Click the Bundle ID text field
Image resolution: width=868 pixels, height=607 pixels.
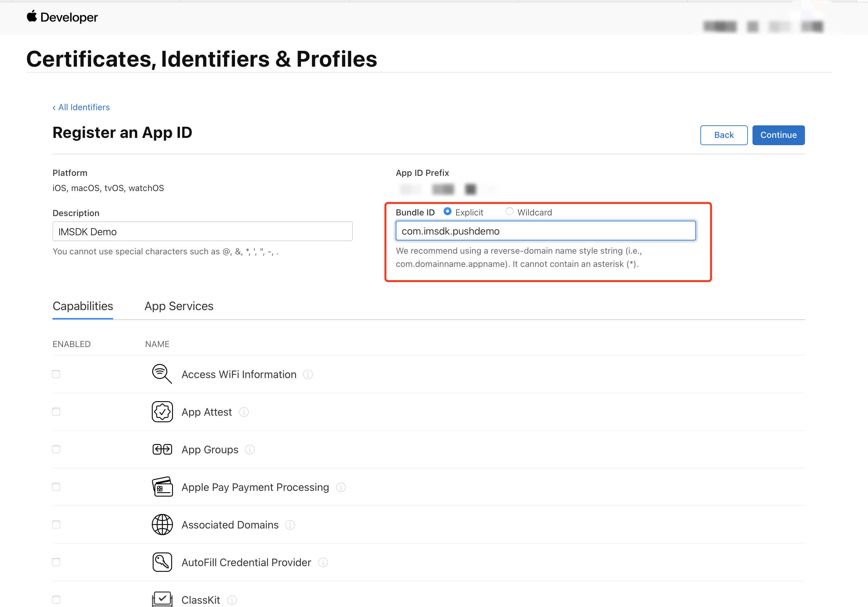pyautogui.click(x=545, y=231)
